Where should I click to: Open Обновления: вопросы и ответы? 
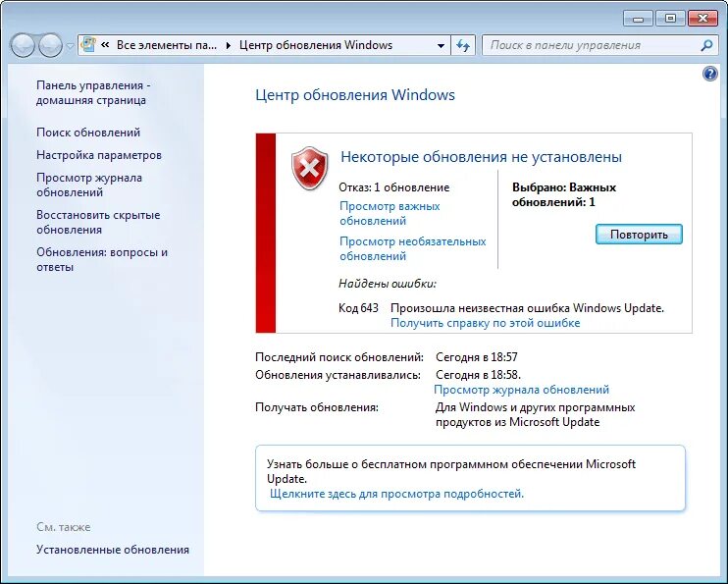click(x=102, y=259)
